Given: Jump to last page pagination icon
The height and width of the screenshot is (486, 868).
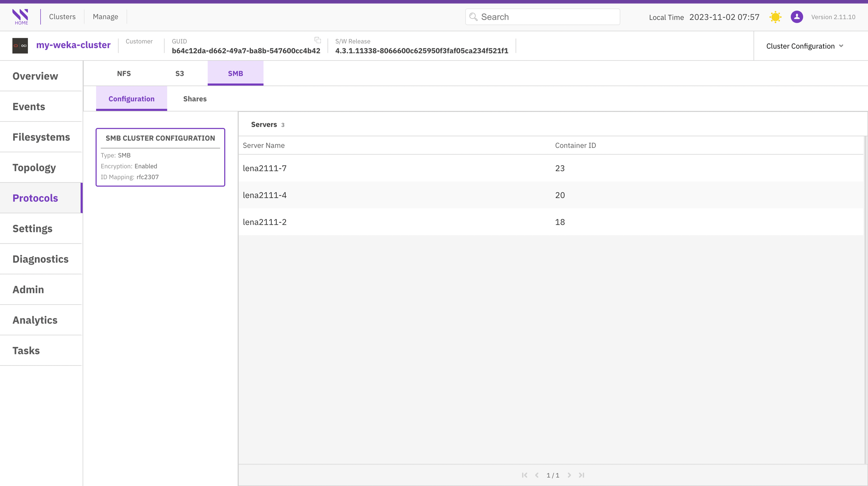Looking at the screenshot, I should point(582,475).
